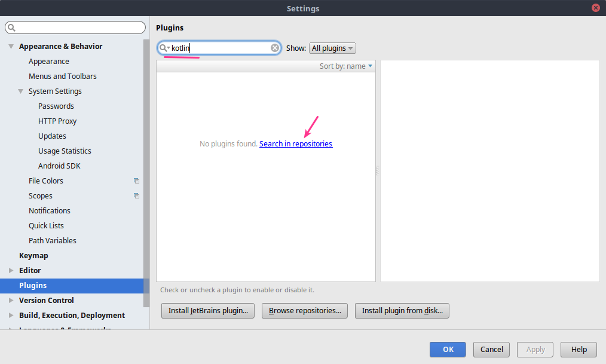The width and height of the screenshot is (606, 364).
Task: Expand the Version Control section
Action: [10, 300]
